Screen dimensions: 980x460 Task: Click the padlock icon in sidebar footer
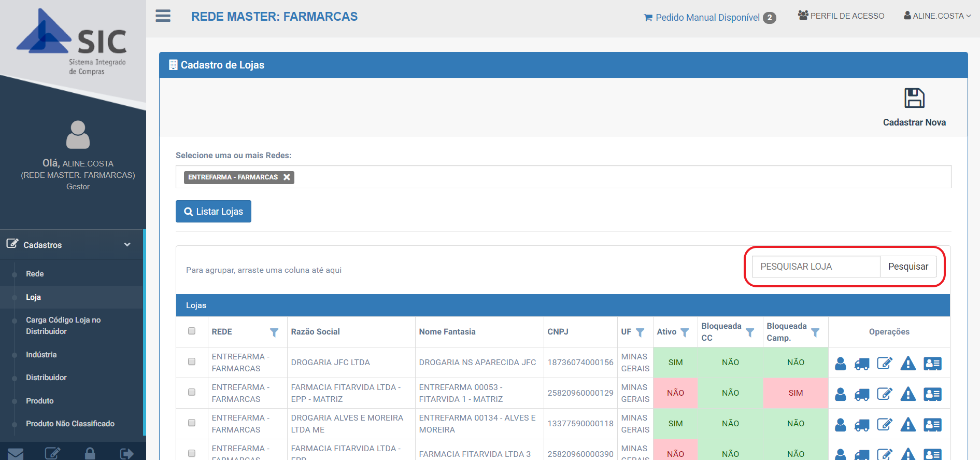tap(90, 453)
